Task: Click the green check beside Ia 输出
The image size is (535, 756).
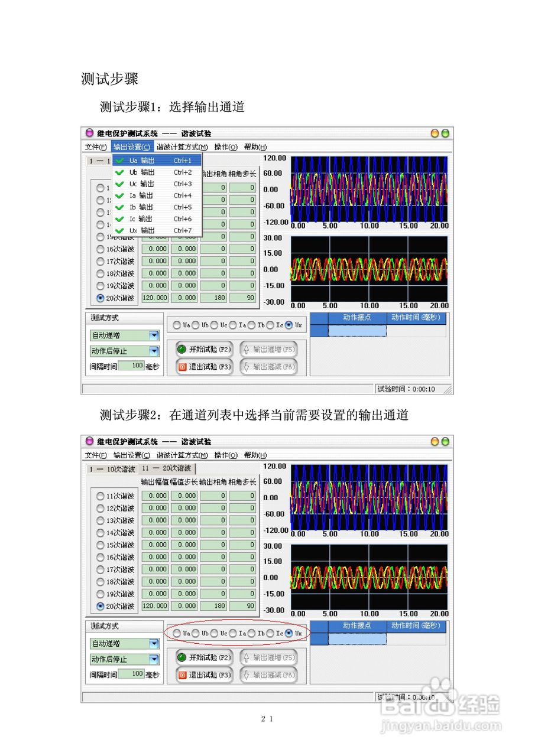Action: 120,194
